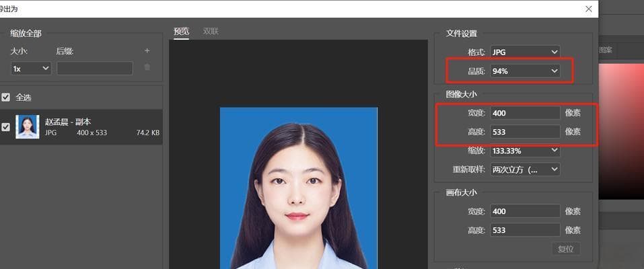The height and width of the screenshot is (269, 644).
Task: Switch to the 预览 preview tab
Action: click(x=181, y=31)
